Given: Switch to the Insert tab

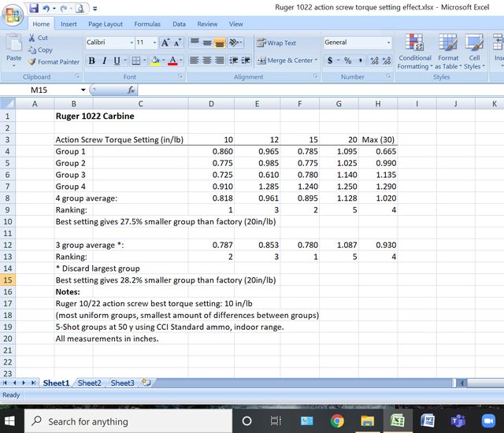Looking at the screenshot, I should click(69, 24).
